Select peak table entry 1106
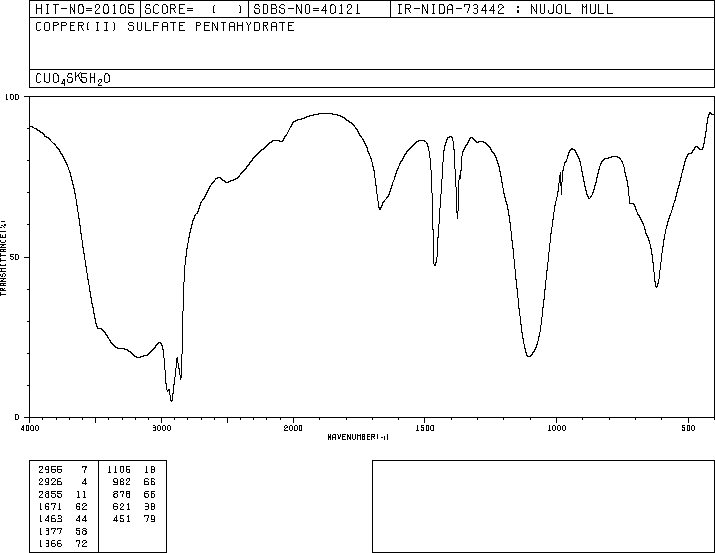The width and height of the screenshot is (715, 553). pos(119,470)
